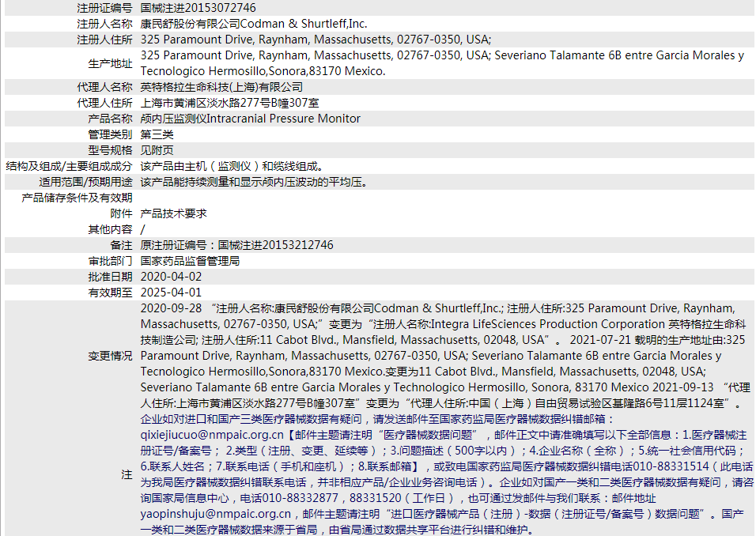Click the 注 label
This screenshot has width=756, height=536.
click(x=127, y=474)
